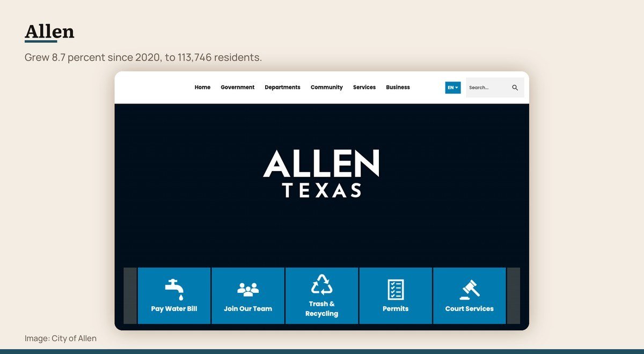This screenshot has height=354, width=644.
Task: Click the gray carousel previous strip left of Pay Water Bill
Action: [x=130, y=296]
